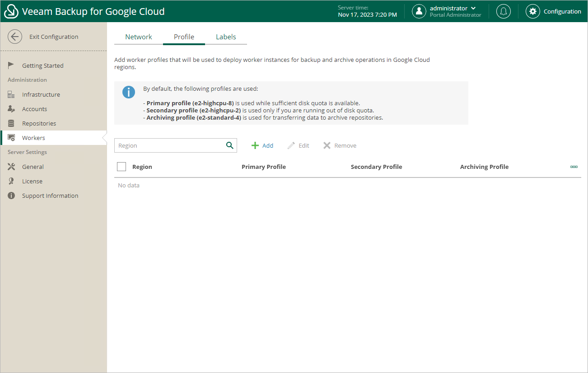Image resolution: width=588 pixels, height=373 pixels.
Task: Click the server time 'Nov 17, 2023 7:20 PM'
Action: [367, 15]
